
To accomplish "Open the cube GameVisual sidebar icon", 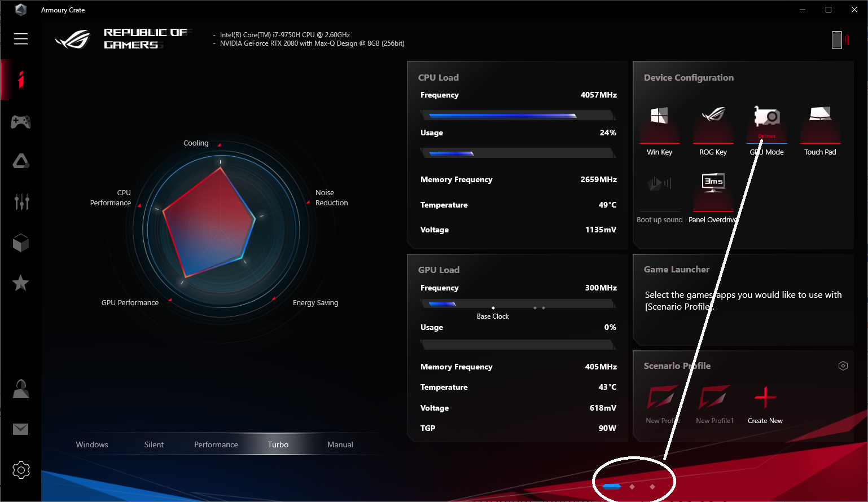I will point(21,243).
